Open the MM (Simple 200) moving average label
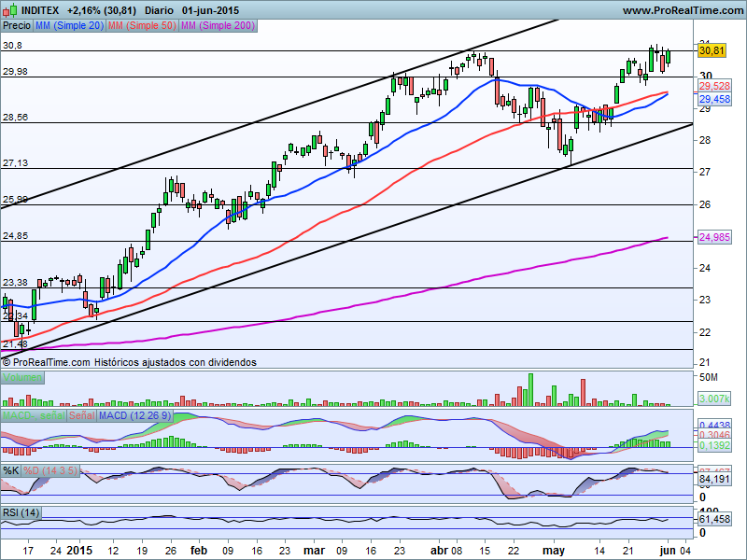The width and height of the screenshot is (747, 560). [x=218, y=26]
